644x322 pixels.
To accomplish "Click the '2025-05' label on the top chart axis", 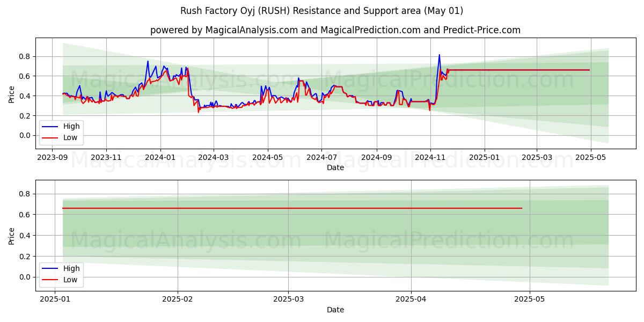I will coord(590,157).
